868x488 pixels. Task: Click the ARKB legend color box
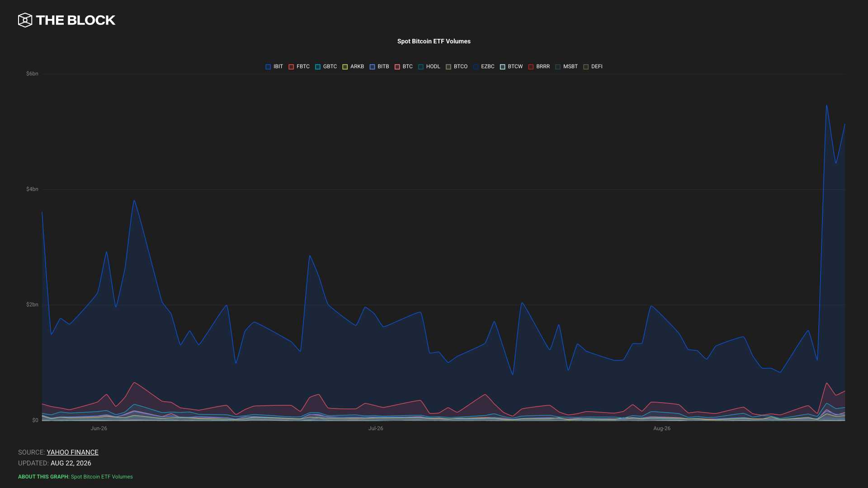click(x=345, y=67)
